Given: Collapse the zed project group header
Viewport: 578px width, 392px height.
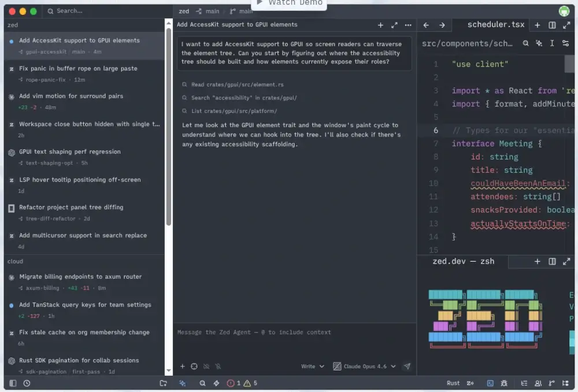Looking at the screenshot, I should [x=84, y=25].
